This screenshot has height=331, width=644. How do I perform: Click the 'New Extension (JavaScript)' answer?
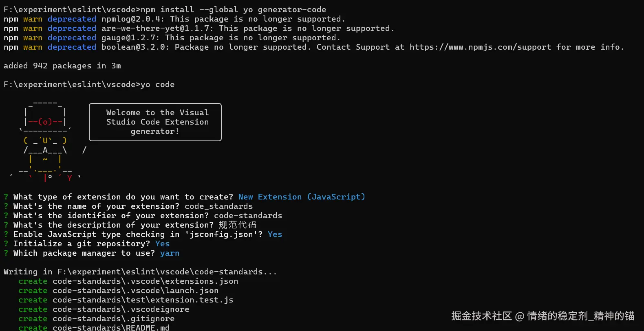pos(302,197)
